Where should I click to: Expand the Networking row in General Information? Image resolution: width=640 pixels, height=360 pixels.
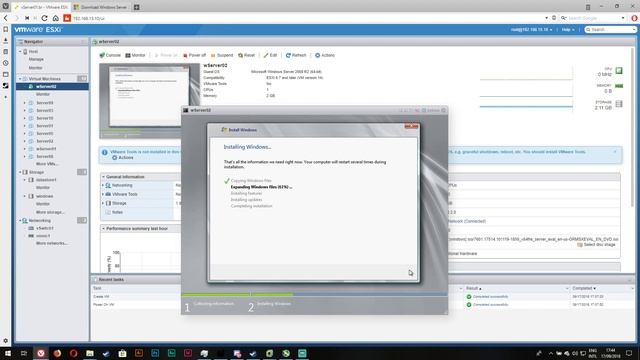point(103,185)
